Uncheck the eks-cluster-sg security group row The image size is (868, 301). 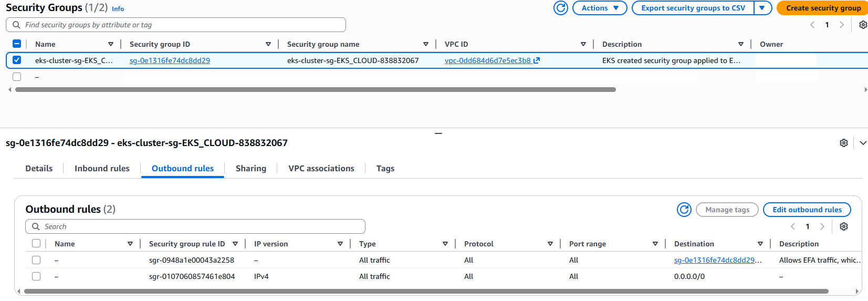point(17,60)
